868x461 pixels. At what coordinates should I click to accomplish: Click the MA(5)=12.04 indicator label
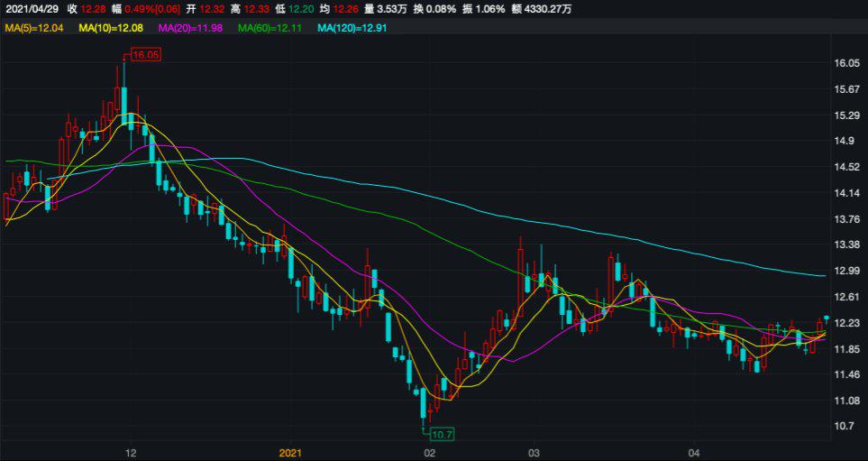pos(35,29)
